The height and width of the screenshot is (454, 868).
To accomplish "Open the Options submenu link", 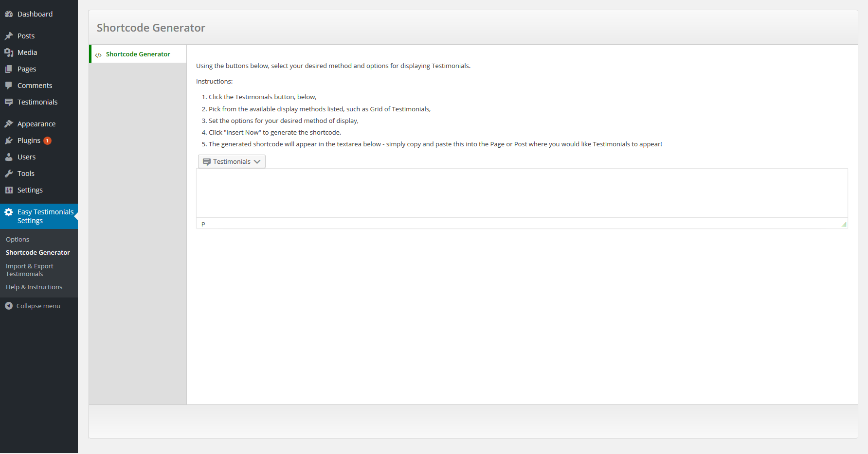I will [18, 239].
